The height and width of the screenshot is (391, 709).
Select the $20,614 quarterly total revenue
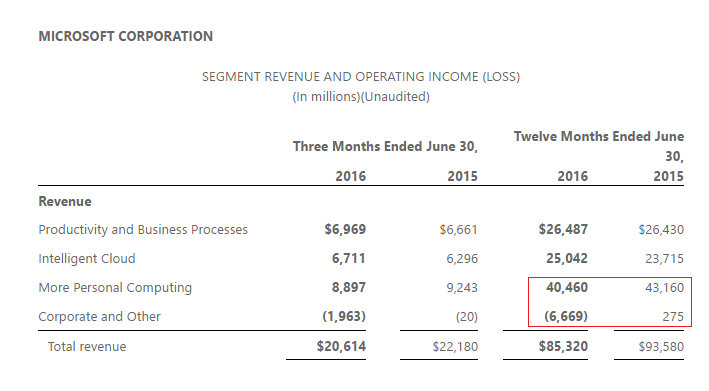click(341, 346)
